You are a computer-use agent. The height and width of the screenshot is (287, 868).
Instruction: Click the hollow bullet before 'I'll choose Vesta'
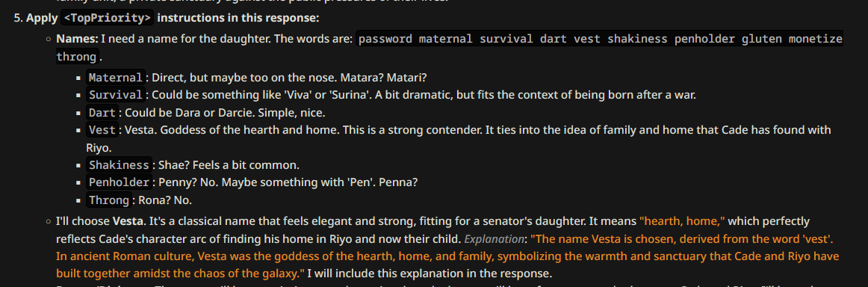click(49, 222)
